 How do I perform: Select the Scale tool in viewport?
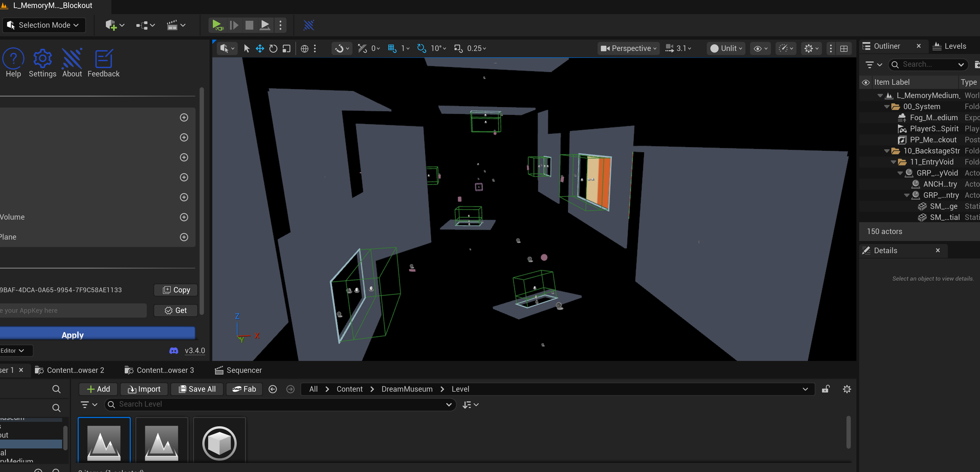(x=287, y=48)
